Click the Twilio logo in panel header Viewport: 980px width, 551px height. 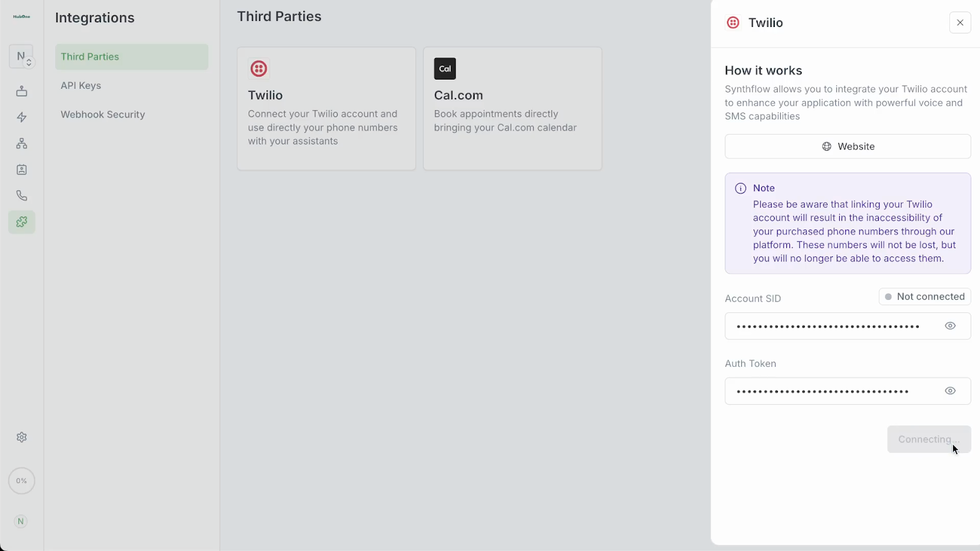coord(733,23)
